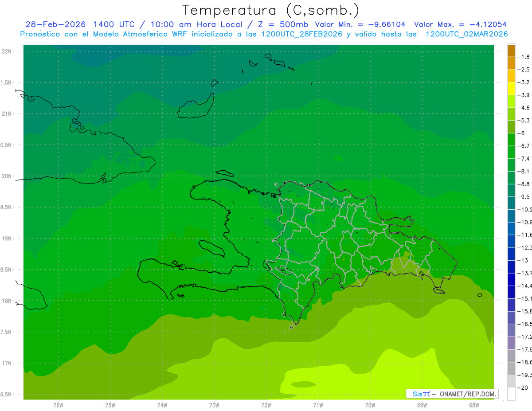This screenshot has height=411, width=532.
Task: Click the "71W" longitude label
Action: click(318, 405)
